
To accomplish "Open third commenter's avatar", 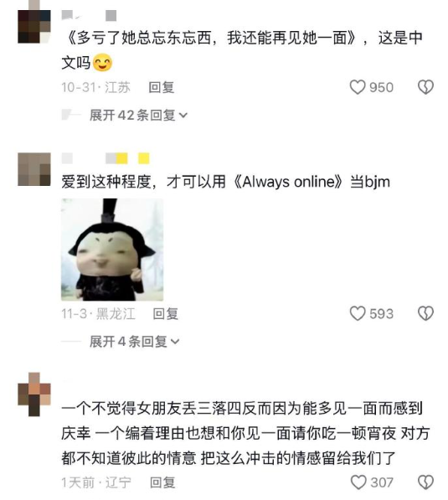I will pyautogui.click(x=34, y=394).
